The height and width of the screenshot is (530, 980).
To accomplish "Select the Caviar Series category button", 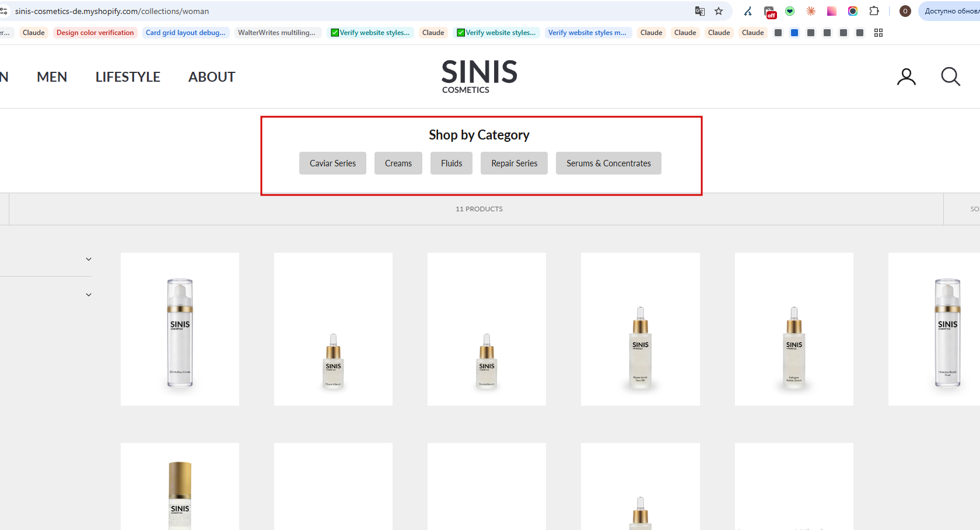I will pos(332,163).
